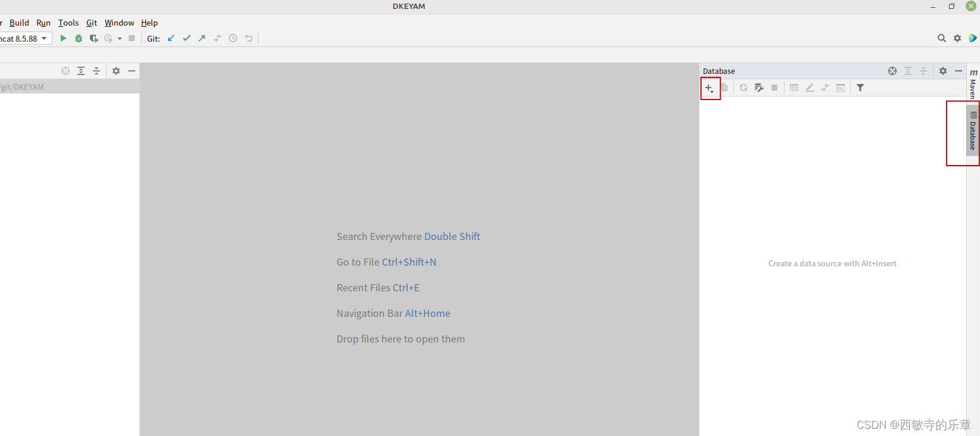Viewport: 980px width, 436px height.
Task: Commit changes with Git checkmark
Action: [186, 38]
